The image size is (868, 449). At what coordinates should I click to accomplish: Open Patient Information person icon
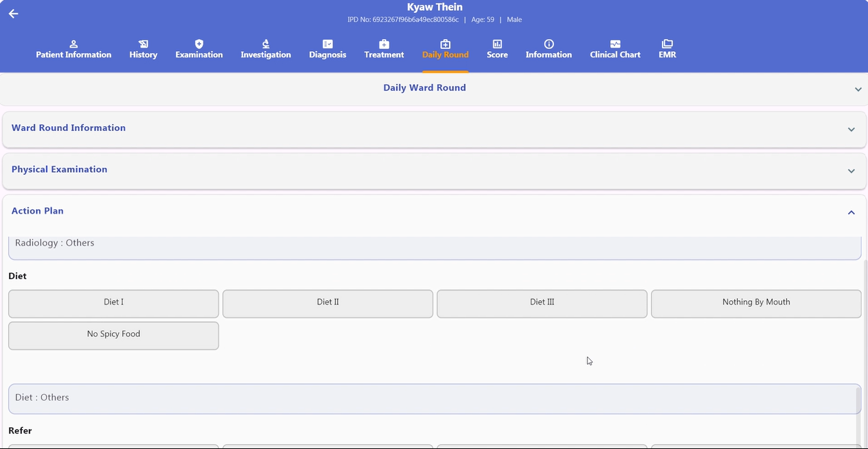(x=74, y=44)
